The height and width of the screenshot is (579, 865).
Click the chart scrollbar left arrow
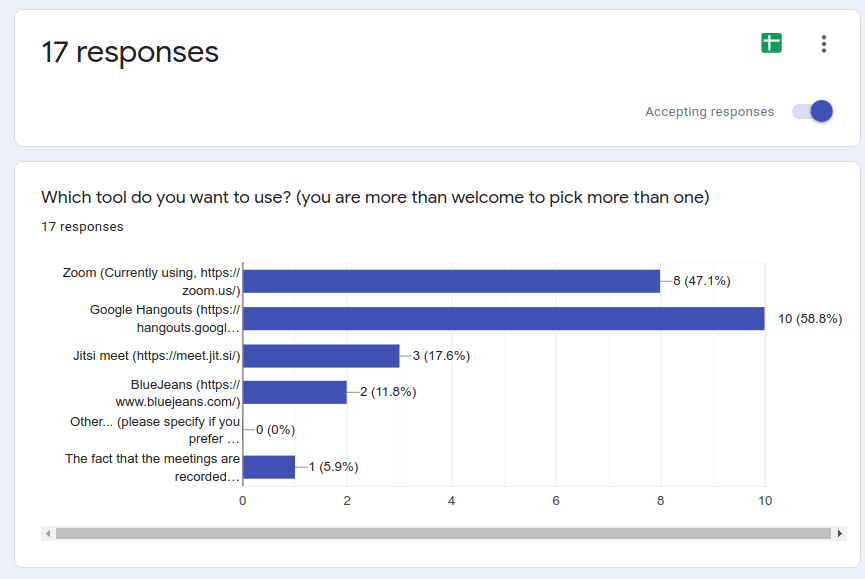pyautogui.click(x=48, y=533)
